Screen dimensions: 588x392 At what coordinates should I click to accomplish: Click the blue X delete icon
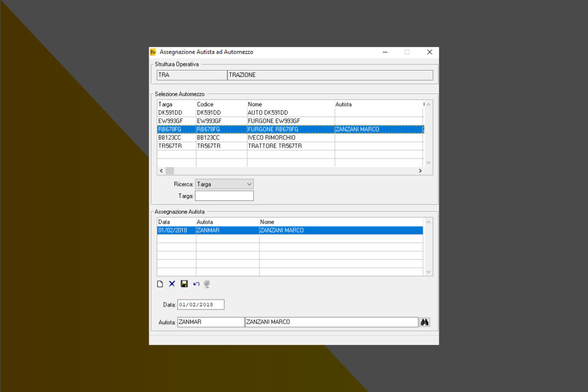172,284
